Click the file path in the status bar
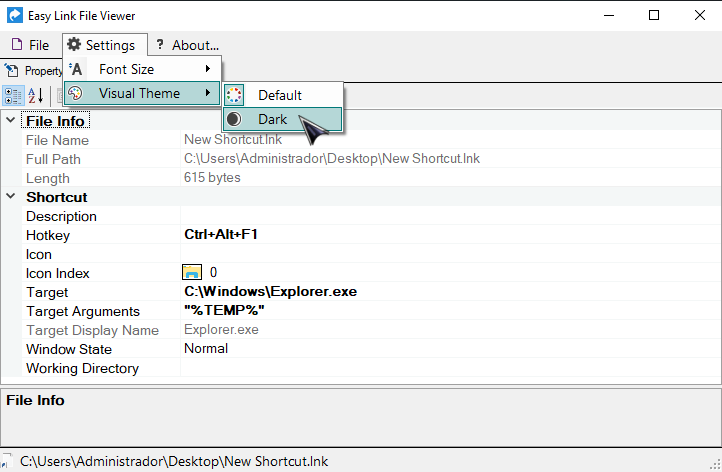This screenshot has height=472, width=722. [174, 461]
